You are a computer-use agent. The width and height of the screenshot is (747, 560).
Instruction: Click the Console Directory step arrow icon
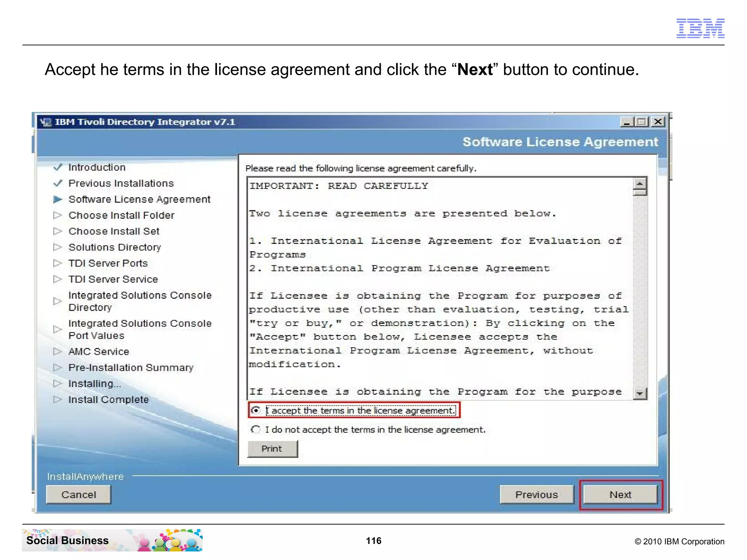pyautogui.click(x=58, y=301)
